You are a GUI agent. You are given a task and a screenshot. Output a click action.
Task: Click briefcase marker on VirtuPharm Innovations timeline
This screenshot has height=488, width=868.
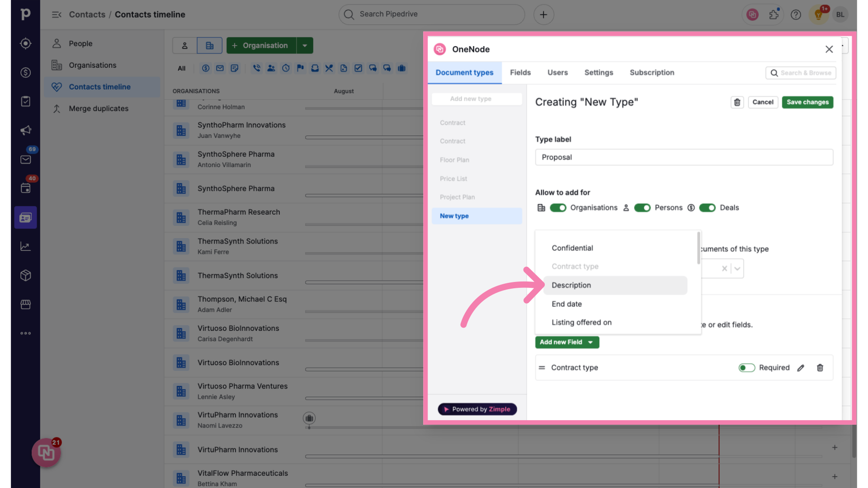(x=309, y=418)
